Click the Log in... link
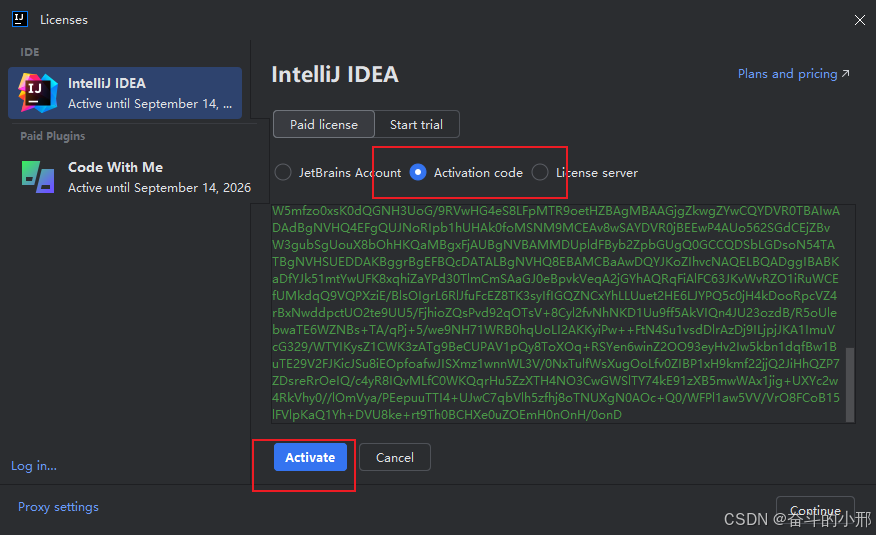This screenshot has height=535, width=876. (x=34, y=466)
